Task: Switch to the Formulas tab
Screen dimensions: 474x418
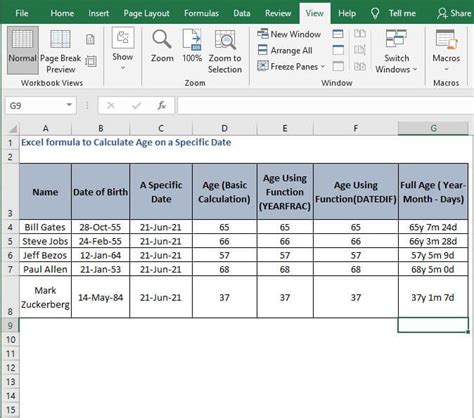Action: pos(201,13)
